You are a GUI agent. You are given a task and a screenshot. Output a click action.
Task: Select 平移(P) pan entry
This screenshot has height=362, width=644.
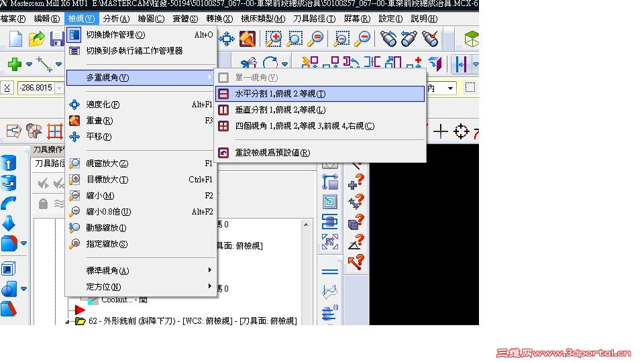coord(141,137)
